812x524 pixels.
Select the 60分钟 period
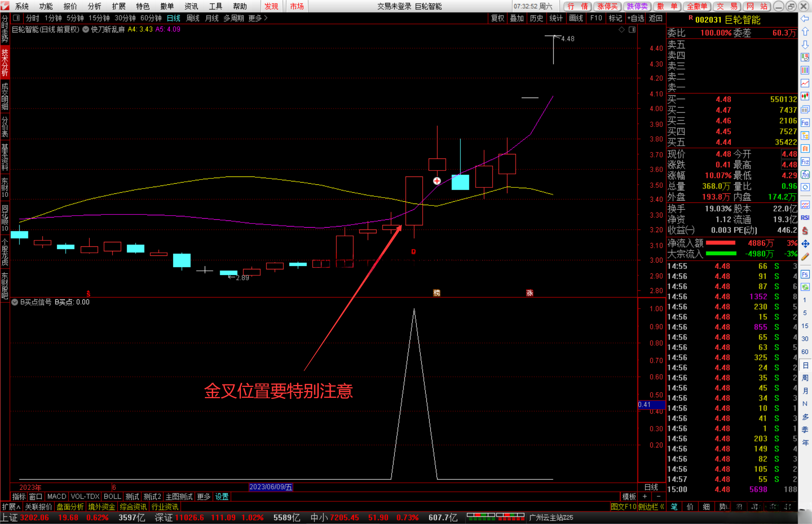point(151,18)
